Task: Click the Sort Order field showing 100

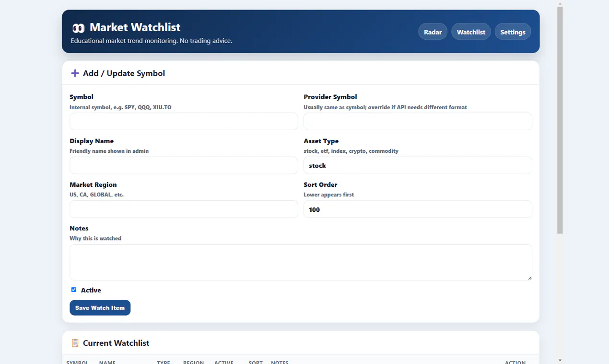Action: [x=418, y=209]
